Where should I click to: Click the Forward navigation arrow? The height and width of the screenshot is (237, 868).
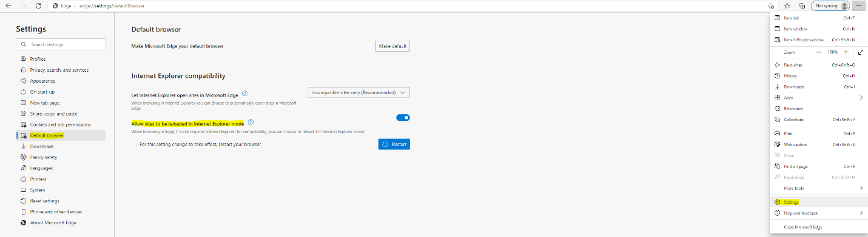tap(23, 5)
